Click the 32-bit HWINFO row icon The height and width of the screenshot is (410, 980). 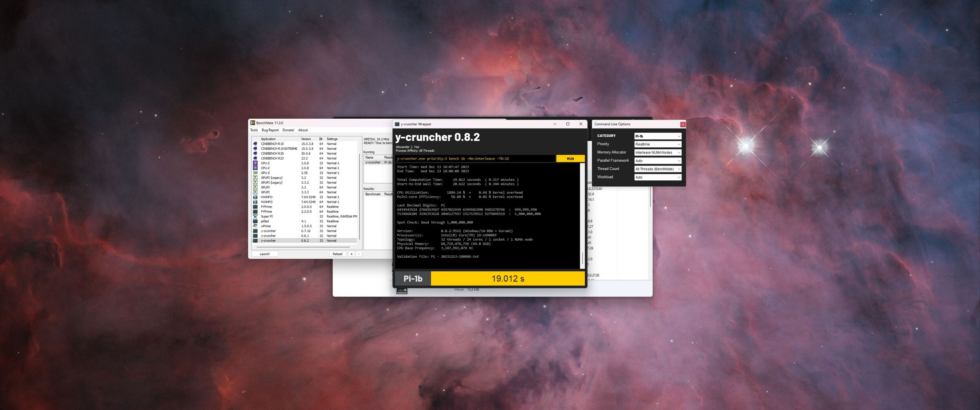click(x=255, y=197)
